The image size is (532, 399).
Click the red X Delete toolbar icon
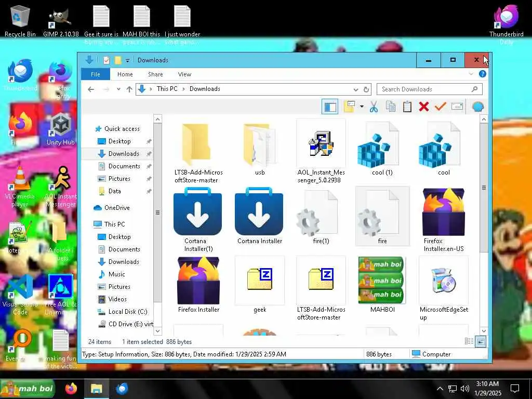pos(424,107)
